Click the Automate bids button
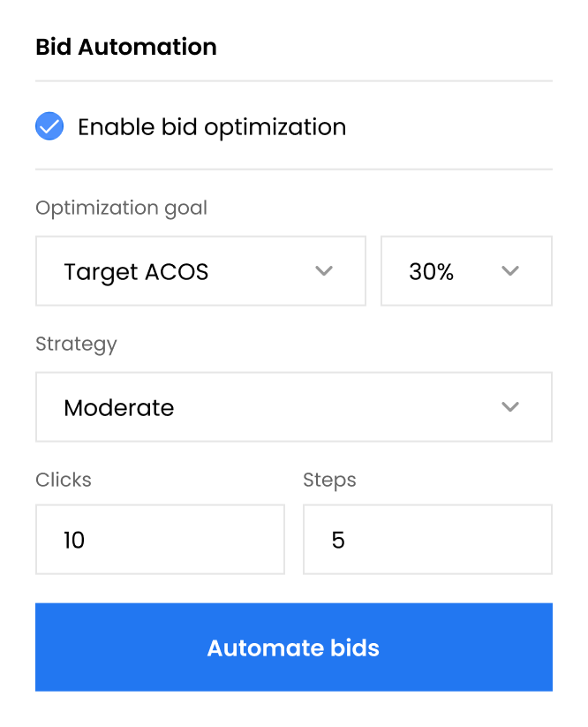The width and height of the screenshot is (588, 727). coord(294,647)
